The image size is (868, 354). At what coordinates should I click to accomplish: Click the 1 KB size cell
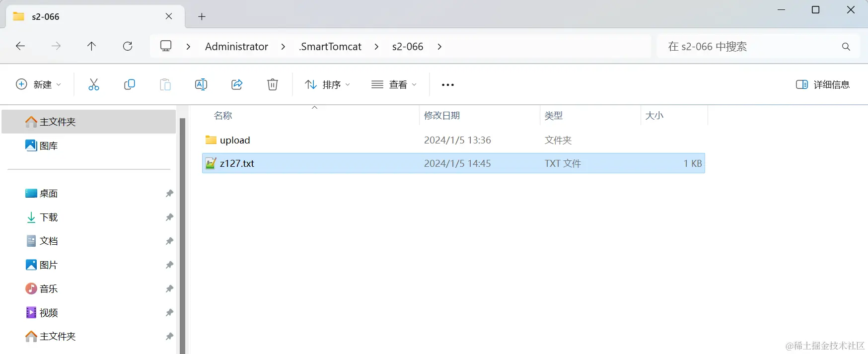point(693,163)
